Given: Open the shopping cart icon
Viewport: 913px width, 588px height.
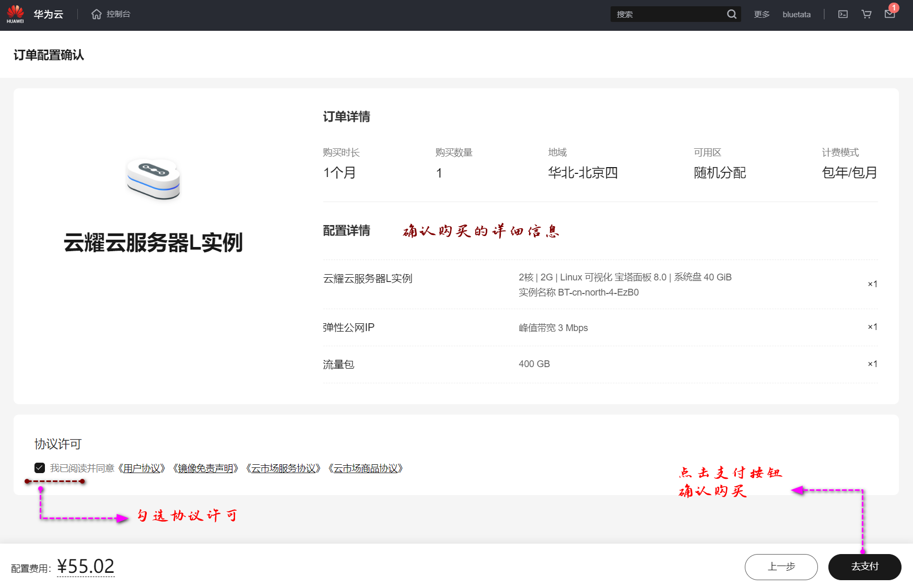Looking at the screenshot, I should pyautogui.click(x=867, y=14).
